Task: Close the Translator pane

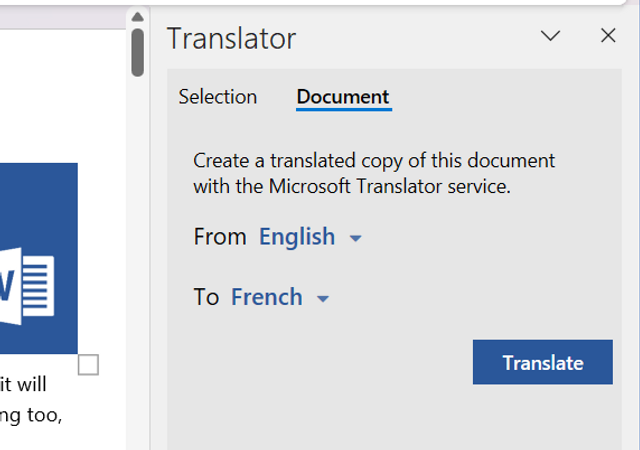Action: [608, 36]
